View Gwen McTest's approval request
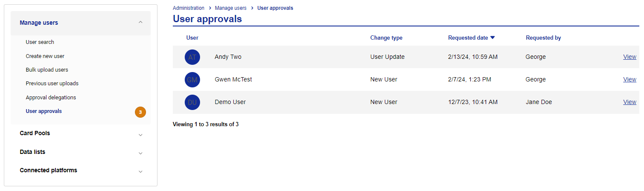This screenshot has height=191, width=644. point(630,79)
